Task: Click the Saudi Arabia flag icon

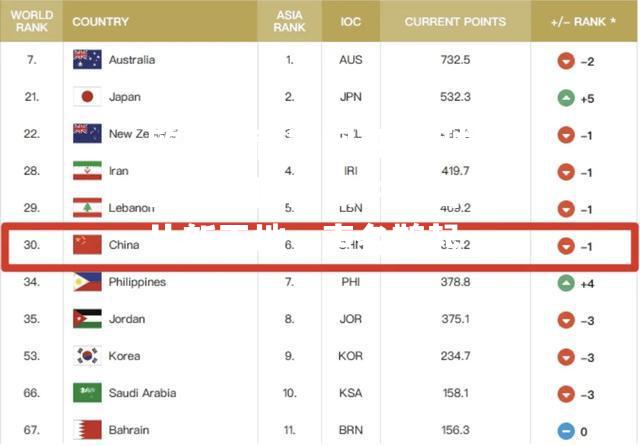Action: point(87,393)
